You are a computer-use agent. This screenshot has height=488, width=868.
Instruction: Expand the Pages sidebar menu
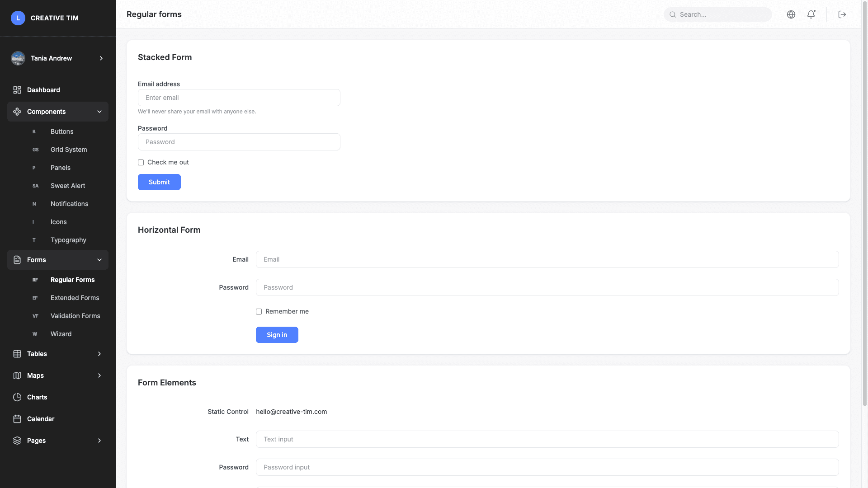[99, 441]
